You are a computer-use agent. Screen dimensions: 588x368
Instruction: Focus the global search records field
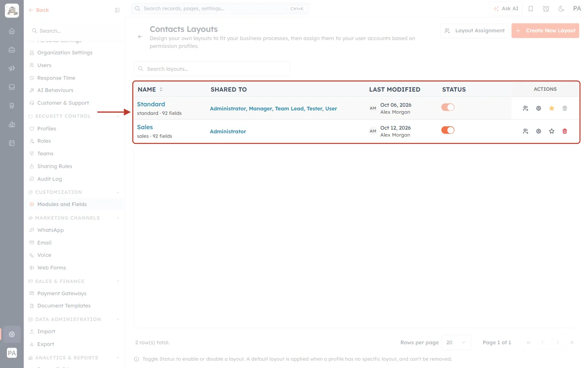coord(220,9)
